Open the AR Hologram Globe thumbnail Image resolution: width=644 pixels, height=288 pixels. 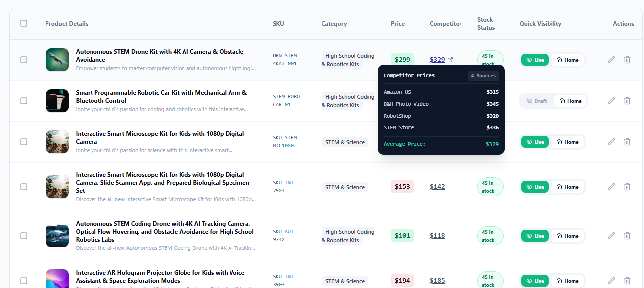(x=57, y=279)
